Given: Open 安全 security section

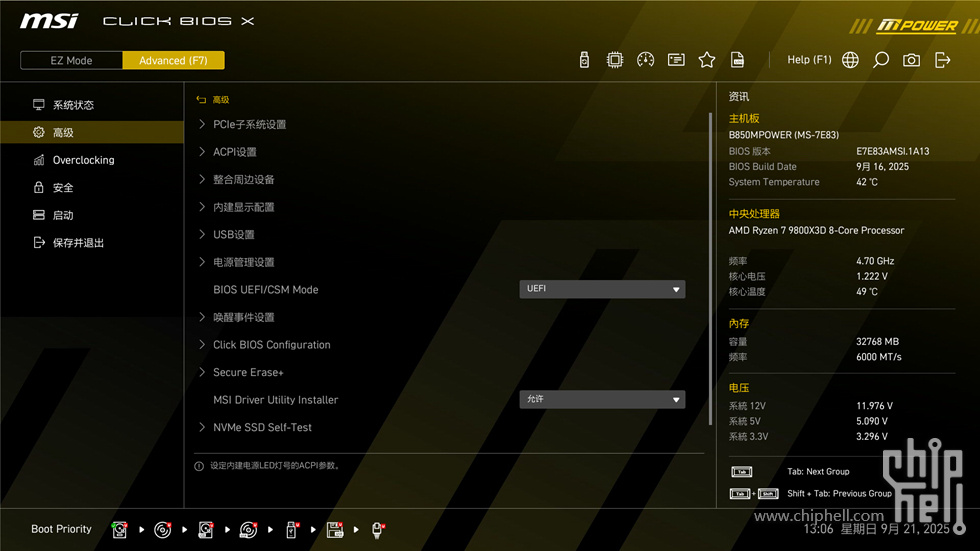Looking at the screenshot, I should pyautogui.click(x=92, y=187).
